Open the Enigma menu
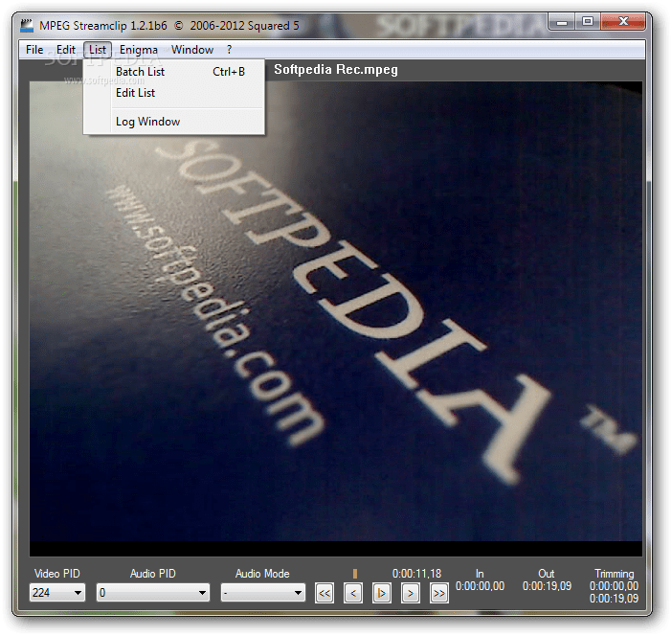 (x=139, y=50)
